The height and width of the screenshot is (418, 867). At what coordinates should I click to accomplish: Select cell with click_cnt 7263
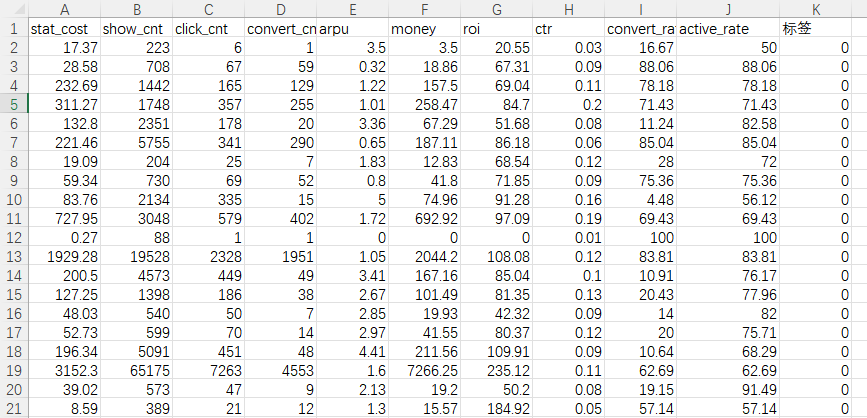[x=208, y=370]
